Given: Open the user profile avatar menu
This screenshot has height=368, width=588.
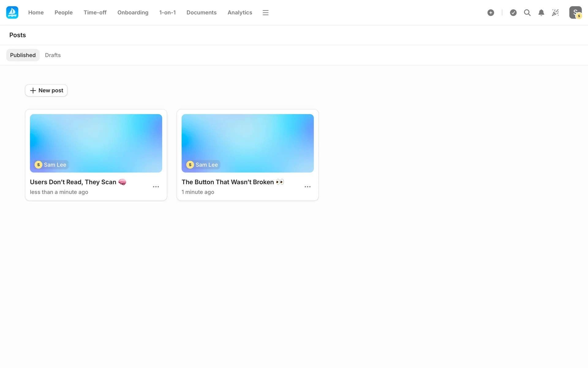Looking at the screenshot, I should (x=575, y=13).
